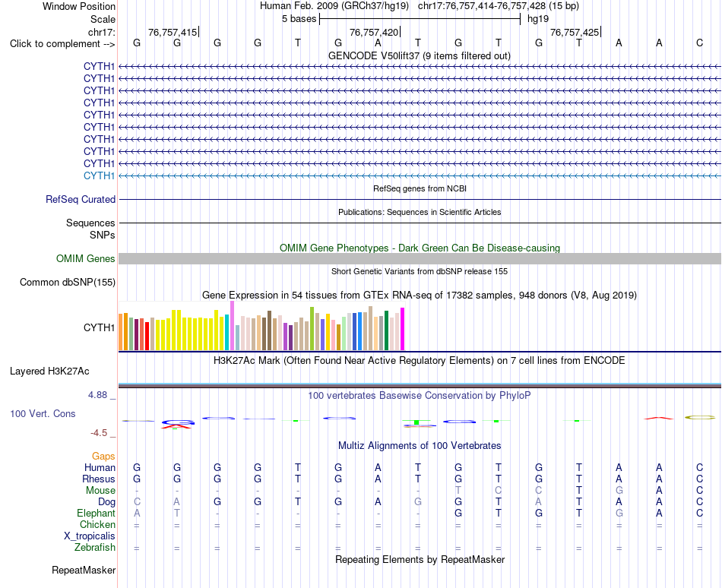Open the 'H3K27Ac Mark (Often Found Near Active Regulatory Elements)' title
Viewport: 722px width, 588px height.
tap(420, 360)
